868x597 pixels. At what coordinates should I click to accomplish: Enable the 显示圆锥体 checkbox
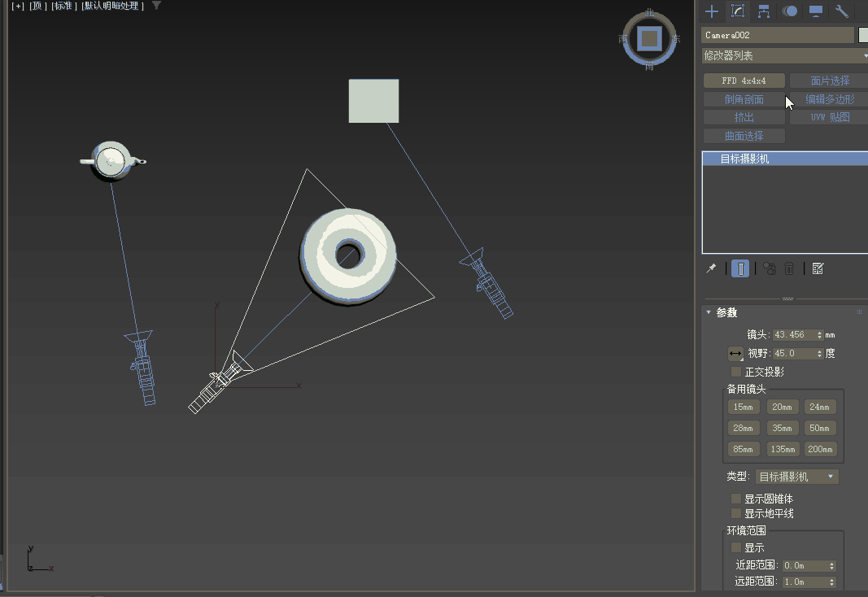tap(735, 499)
